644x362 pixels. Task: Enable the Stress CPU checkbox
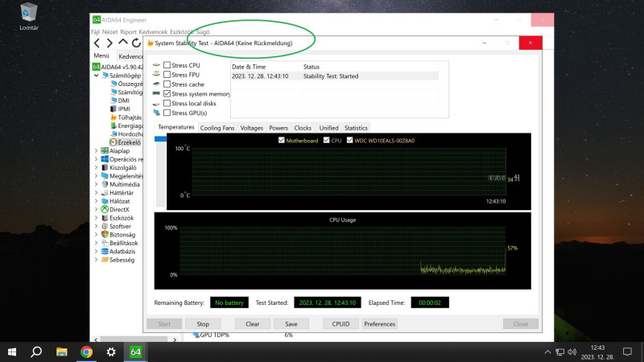click(x=167, y=65)
